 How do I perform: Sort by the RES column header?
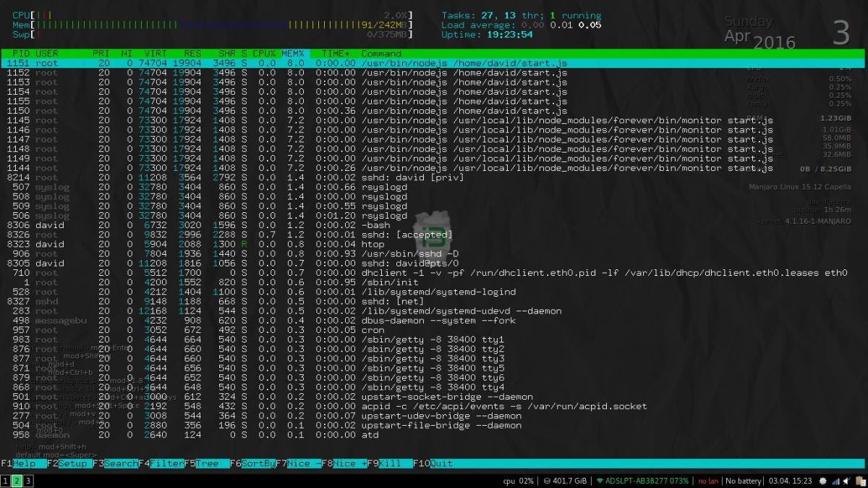pyautogui.click(x=192, y=54)
